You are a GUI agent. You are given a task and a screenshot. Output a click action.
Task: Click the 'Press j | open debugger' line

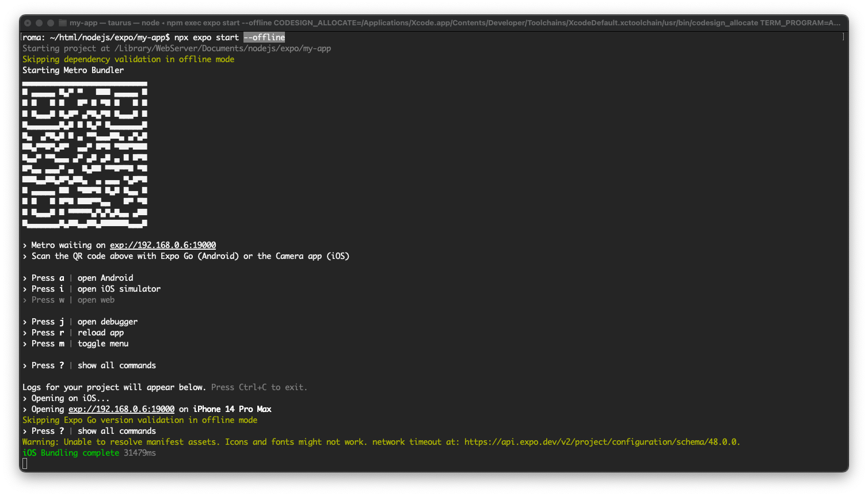[80, 322]
